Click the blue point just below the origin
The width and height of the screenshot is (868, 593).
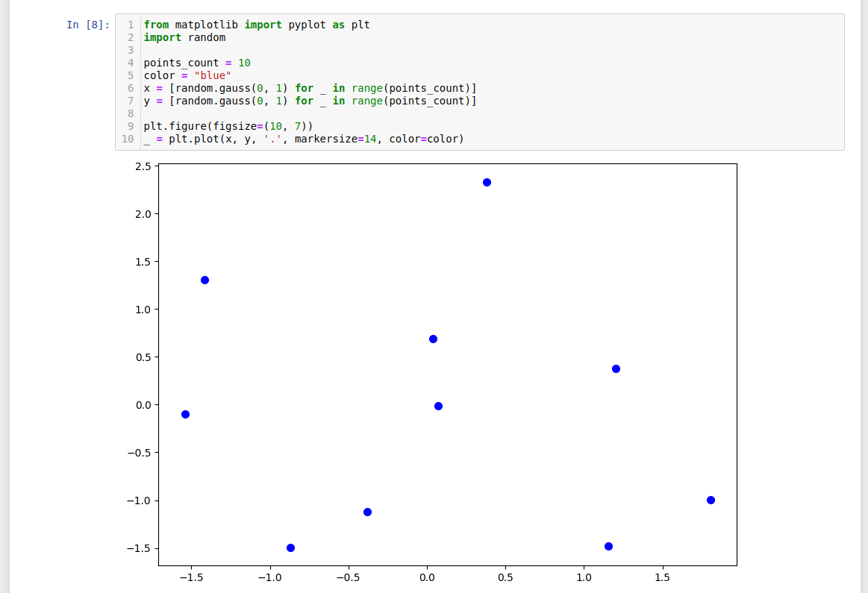point(438,406)
